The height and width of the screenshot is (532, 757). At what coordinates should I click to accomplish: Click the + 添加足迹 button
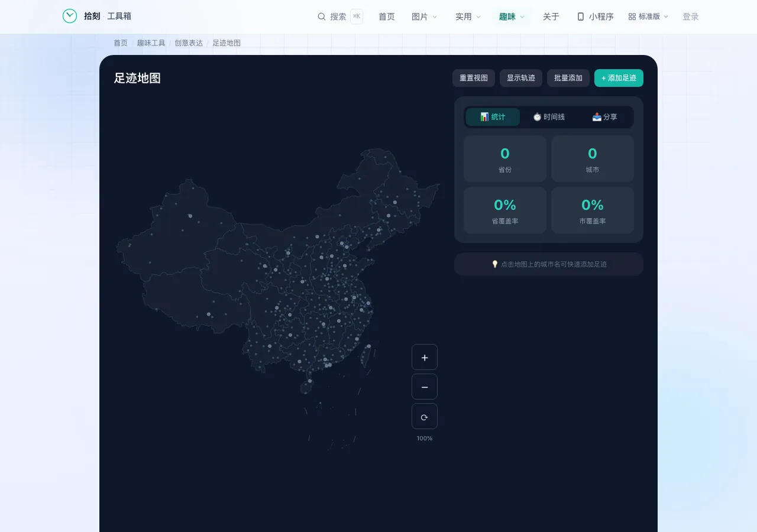(x=619, y=78)
